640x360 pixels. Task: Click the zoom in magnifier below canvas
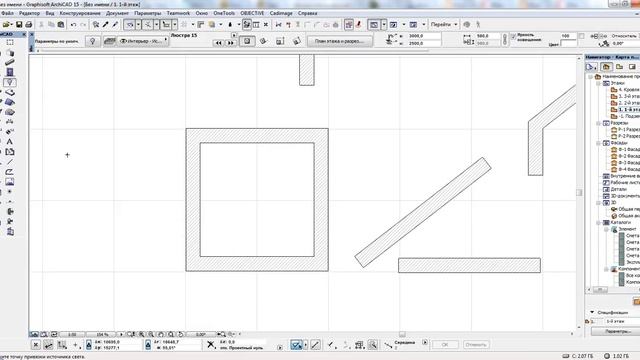tap(141, 334)
